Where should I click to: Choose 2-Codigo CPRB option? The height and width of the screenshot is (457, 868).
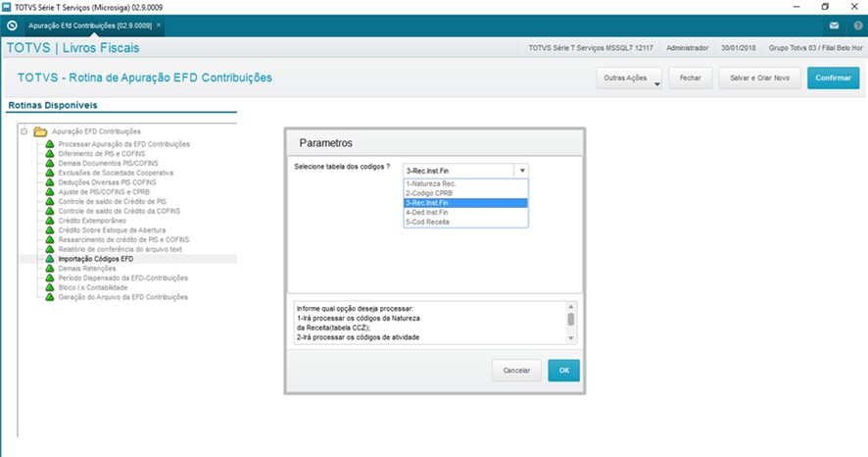tap(465, 193)
